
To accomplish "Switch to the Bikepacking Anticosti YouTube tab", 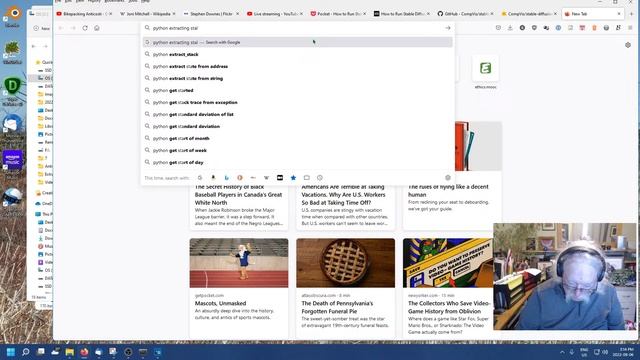I will pyautogui.click(x=84, y=14).
